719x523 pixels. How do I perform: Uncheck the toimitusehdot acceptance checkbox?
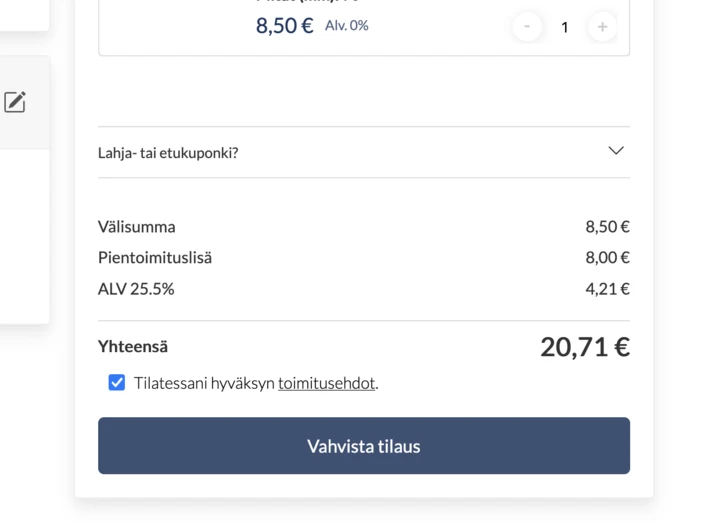(x=116, y=382)
